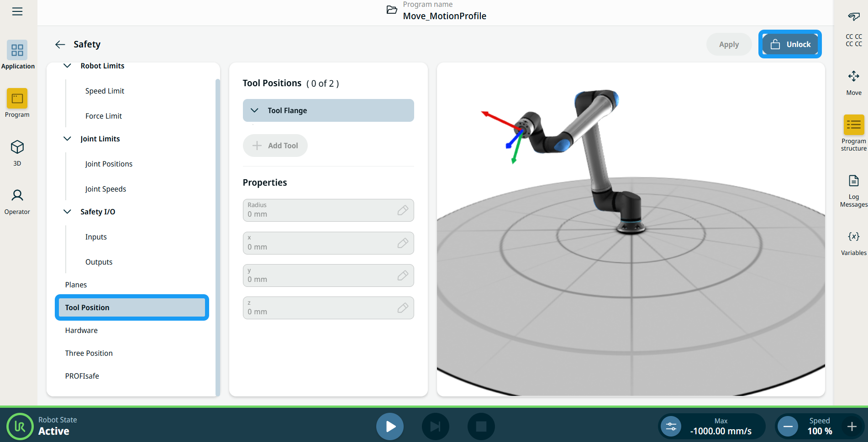The height and width of the screenshot is (442, 868).
Task: Open the Variables panel
Action: point(853,242)
